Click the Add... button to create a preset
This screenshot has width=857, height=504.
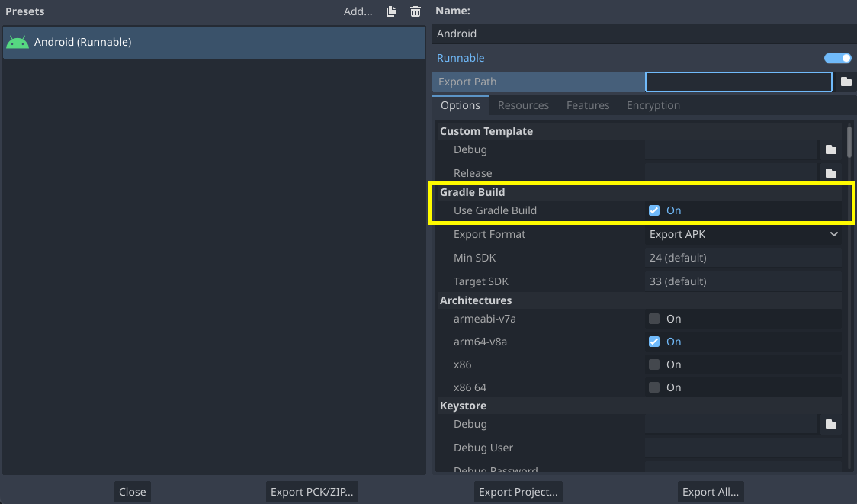(358, 11)
